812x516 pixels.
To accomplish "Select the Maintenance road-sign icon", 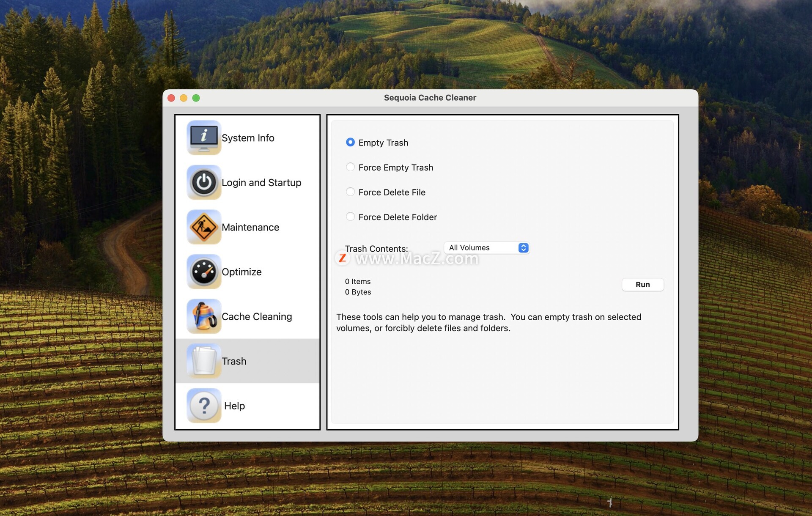I will [x=204, y=227].
